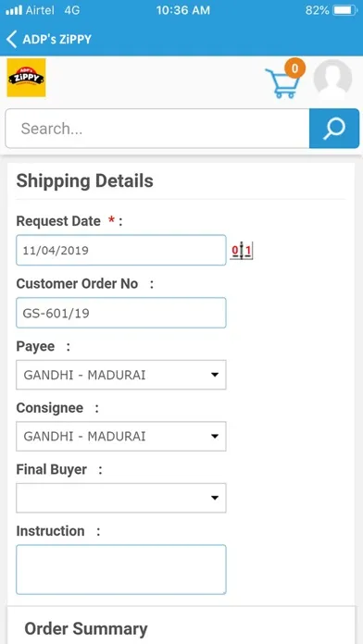Expand the Payee dropdown
This screenshot has width=363, height=644.
coord(121,375)
